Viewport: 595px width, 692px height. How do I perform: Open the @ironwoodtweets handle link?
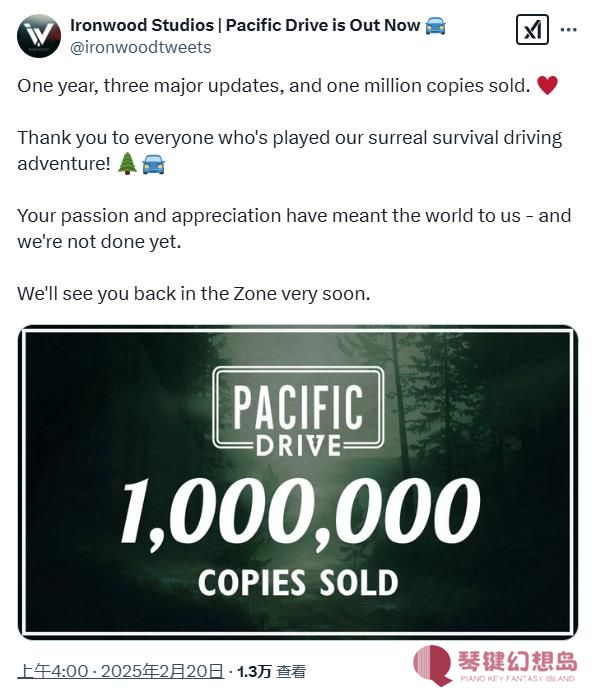tap(141, 47)
